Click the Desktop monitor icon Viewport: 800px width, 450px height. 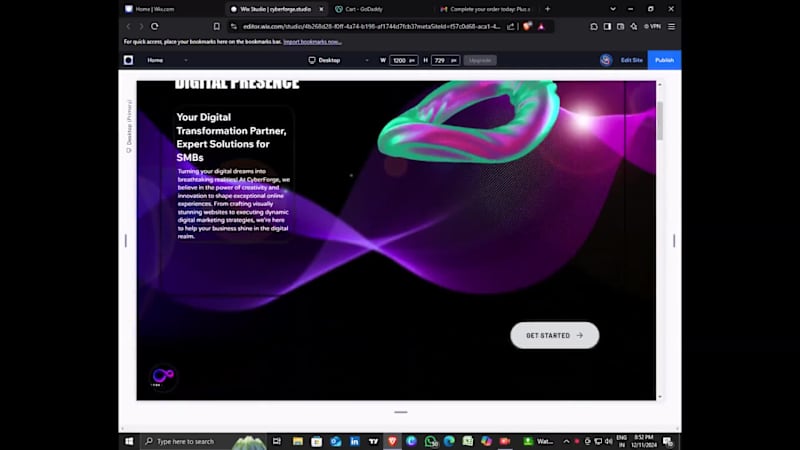[x=312, y=60]
